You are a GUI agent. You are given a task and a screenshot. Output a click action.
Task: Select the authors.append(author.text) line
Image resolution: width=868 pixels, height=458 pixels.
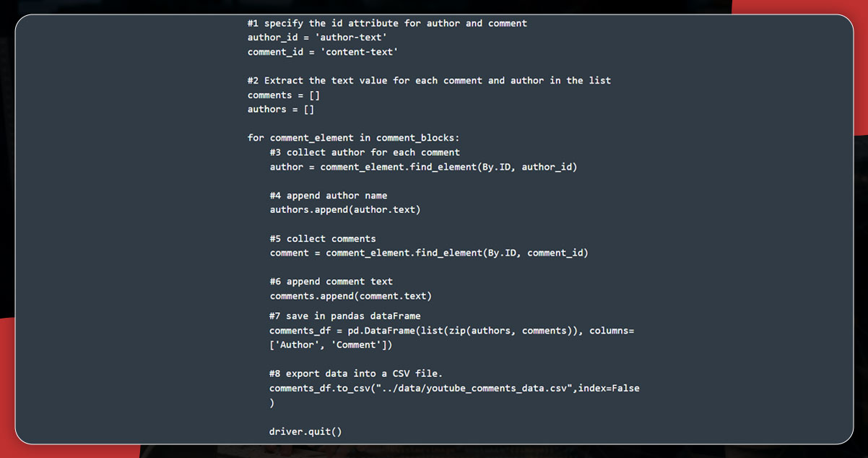point(345,210)
